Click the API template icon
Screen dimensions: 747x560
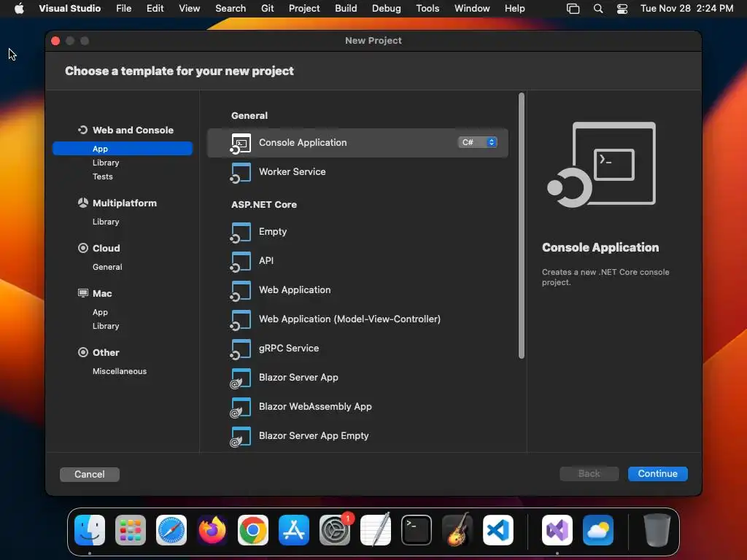tap(241, 262)
